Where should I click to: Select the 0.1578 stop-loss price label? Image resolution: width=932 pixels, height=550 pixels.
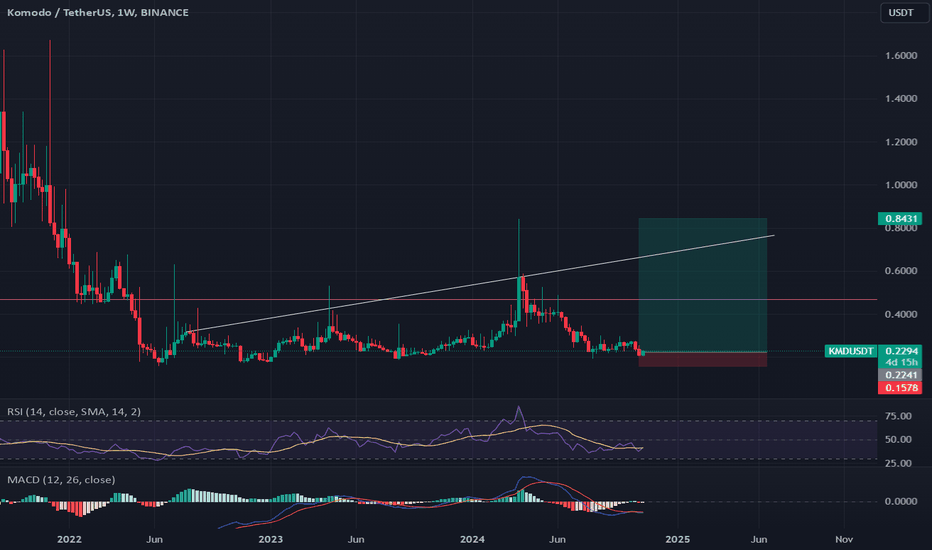tap(900, 388)
